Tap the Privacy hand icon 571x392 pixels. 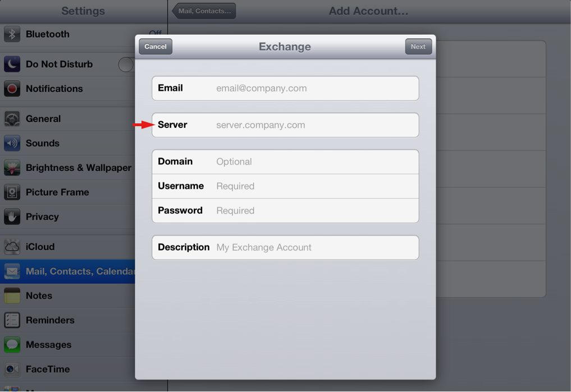12,217
